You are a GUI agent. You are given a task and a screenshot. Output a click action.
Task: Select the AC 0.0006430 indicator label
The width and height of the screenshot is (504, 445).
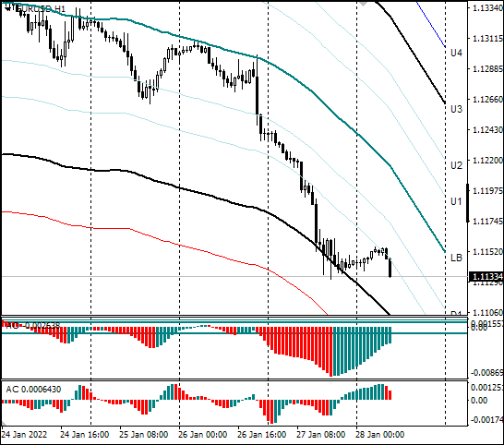[33, 390]
